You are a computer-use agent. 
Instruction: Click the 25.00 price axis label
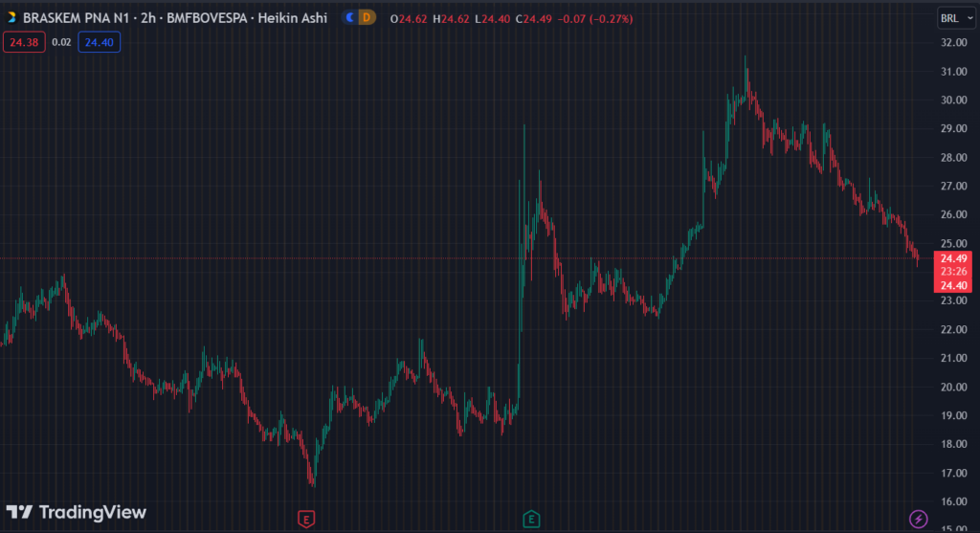[x=954, y=243]
